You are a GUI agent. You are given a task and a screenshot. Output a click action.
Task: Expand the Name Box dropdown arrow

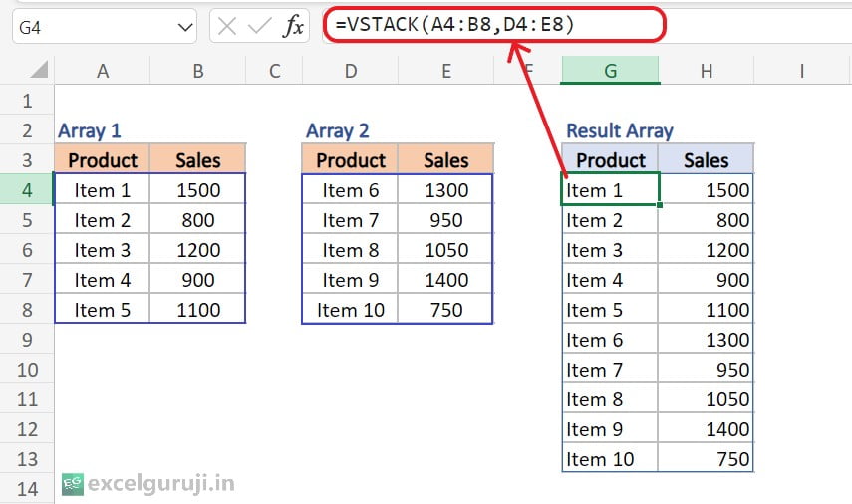185,27
